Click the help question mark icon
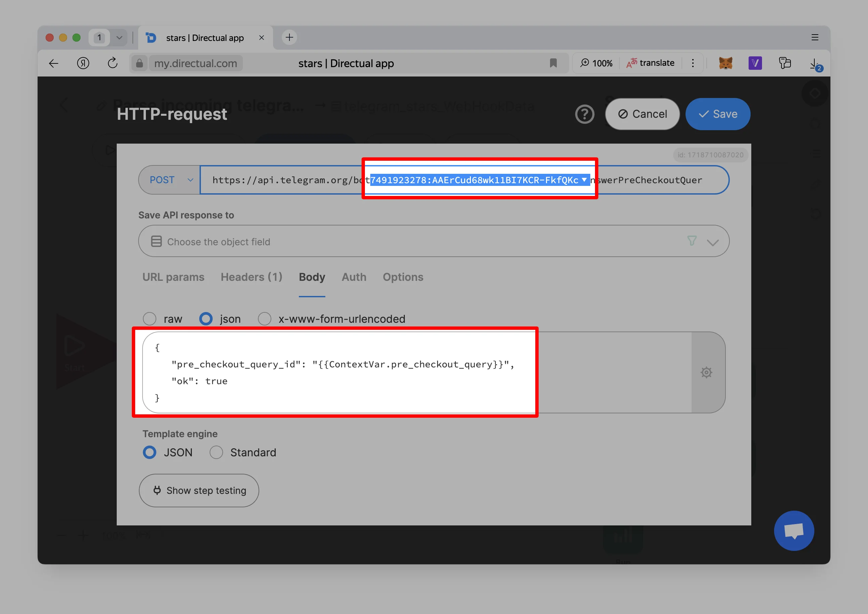The width and height of the screenshot is (868, 614). [x=585, y=114]
